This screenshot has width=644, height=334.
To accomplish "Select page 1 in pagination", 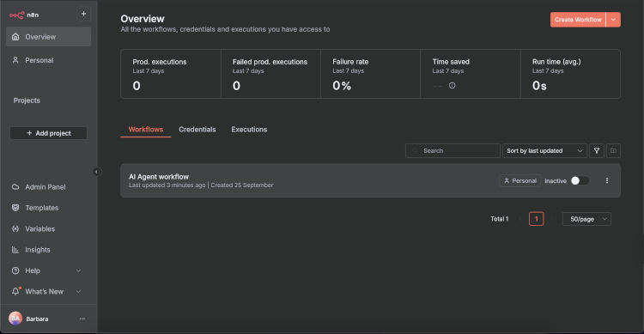I will click(x=537, y=219).
